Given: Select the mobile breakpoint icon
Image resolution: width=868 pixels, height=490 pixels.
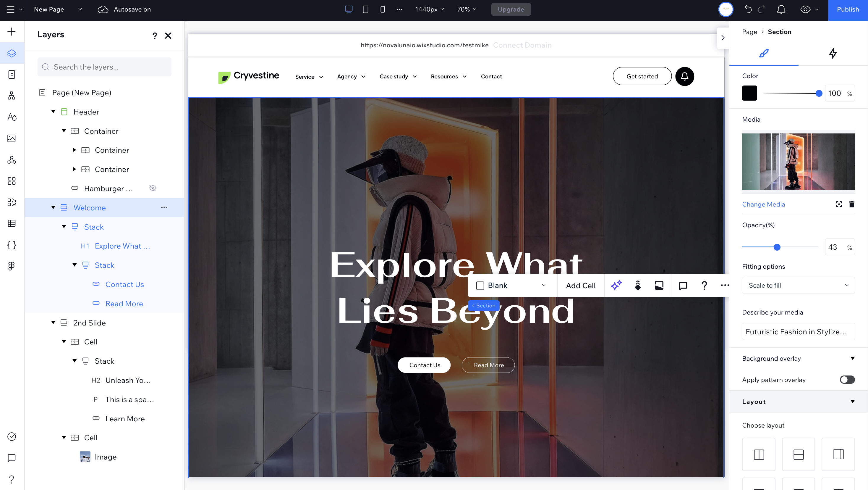Looking at the screenshot, I should pos(383,9).
